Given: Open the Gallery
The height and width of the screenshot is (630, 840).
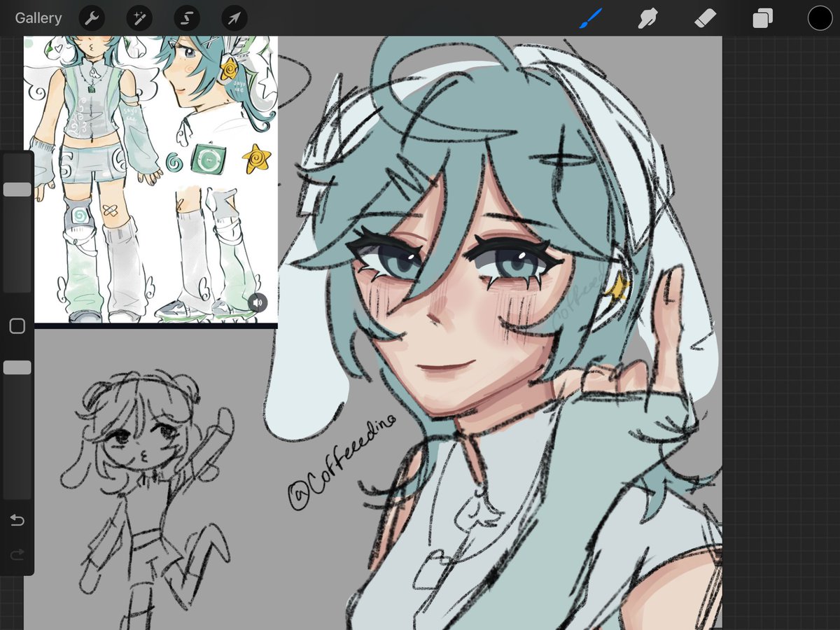Looking at the screenshot, I should 38,18.
